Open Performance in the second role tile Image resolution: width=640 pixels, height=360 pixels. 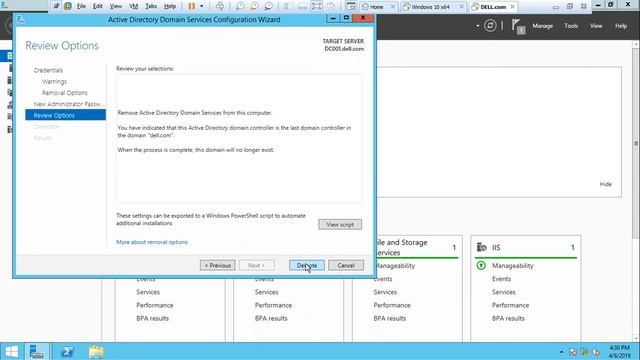tap(273, 305)
